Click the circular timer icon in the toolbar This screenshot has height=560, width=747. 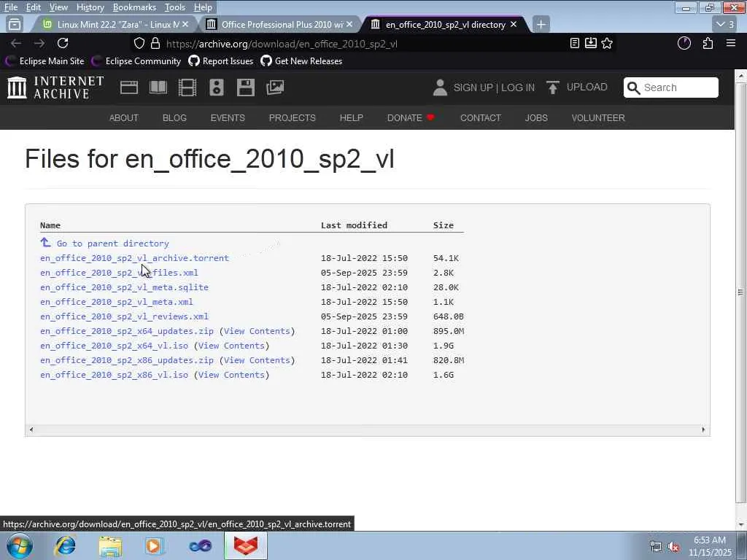[x=684, y=43]
